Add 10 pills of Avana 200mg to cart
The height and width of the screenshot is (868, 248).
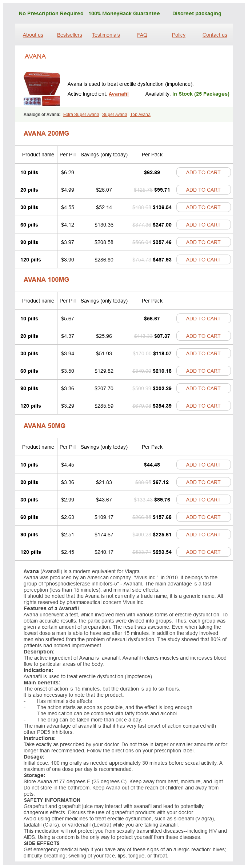tap(203, 172)
